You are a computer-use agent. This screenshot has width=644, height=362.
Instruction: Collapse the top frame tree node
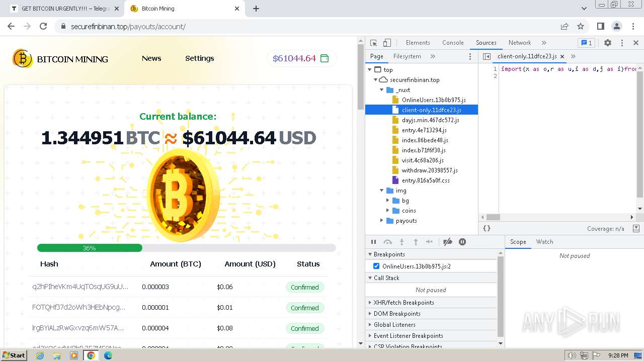tap(370, 70)
